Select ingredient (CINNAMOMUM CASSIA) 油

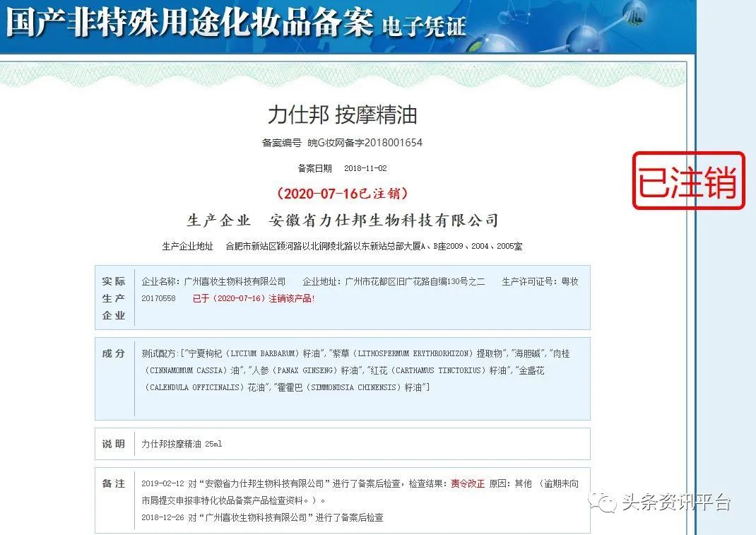(193, 370)
